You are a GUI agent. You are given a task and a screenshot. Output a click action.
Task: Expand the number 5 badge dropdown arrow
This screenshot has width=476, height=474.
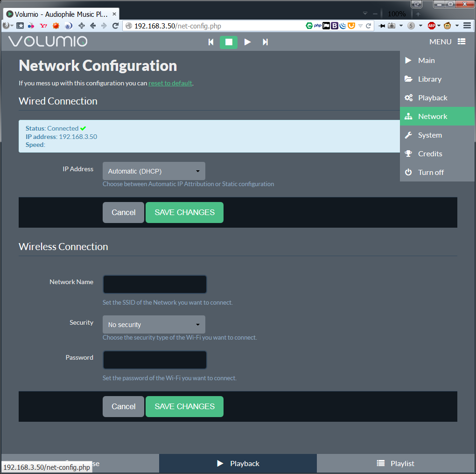(420, 26)
